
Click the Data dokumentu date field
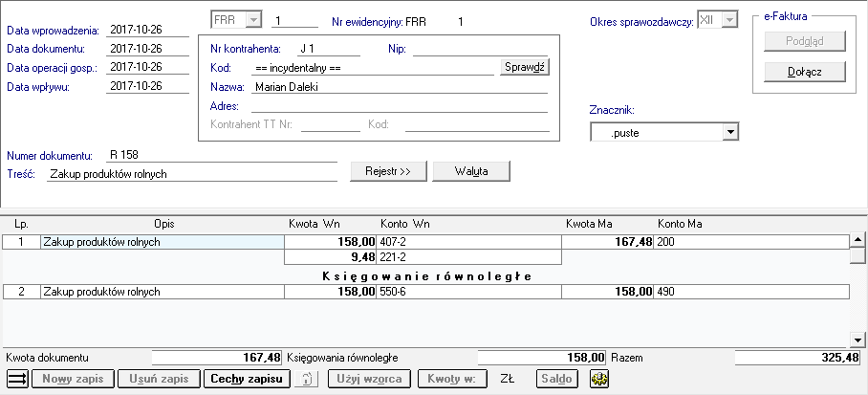[x=148, y=49]
